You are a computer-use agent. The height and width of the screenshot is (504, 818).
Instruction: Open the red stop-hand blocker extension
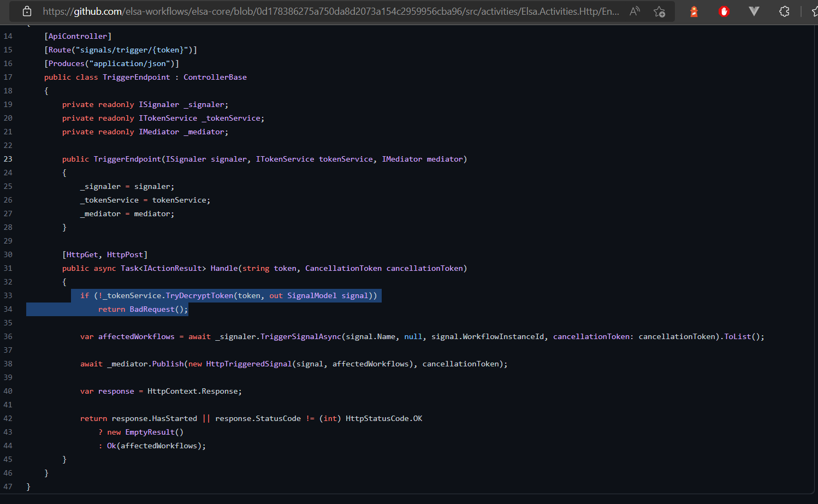click(x=724, y=11)
